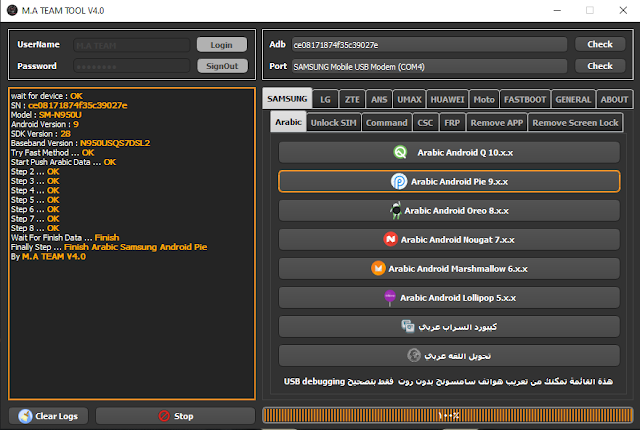Close the M.A TEAM TOOL window

point(623,10)
